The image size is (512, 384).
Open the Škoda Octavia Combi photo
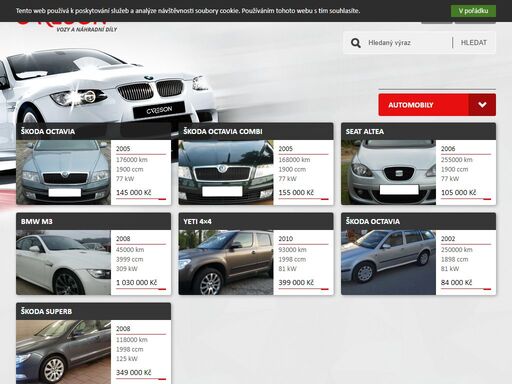226,172
